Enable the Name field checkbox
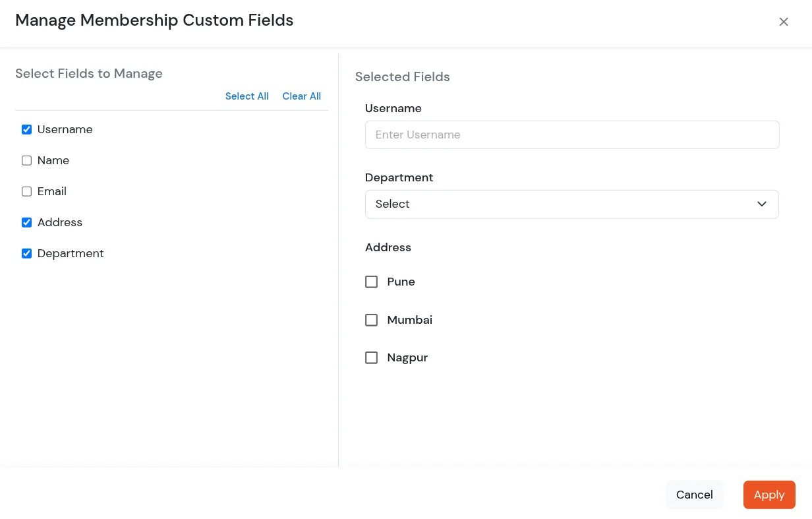Viewport: 812px width, 519px height. pyautogui.click(x=26, y=160)
